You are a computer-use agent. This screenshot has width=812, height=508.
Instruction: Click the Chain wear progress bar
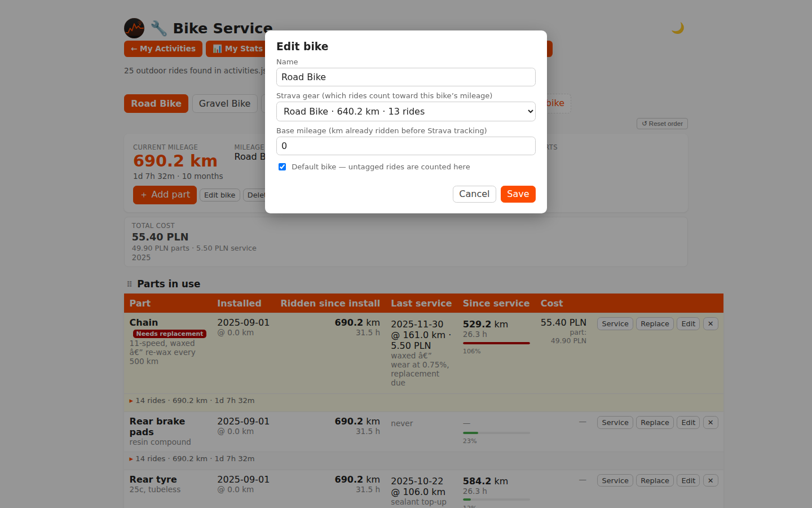(x=496, y=343)
